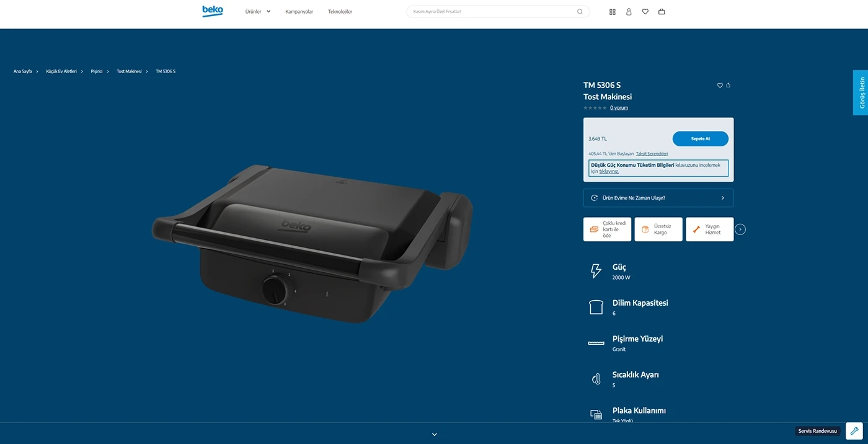This screenshot has width=868, height=444.
Task: Click the Sıcaklık Ayarı thermometer icon
Action: click(x=596, y=379)
